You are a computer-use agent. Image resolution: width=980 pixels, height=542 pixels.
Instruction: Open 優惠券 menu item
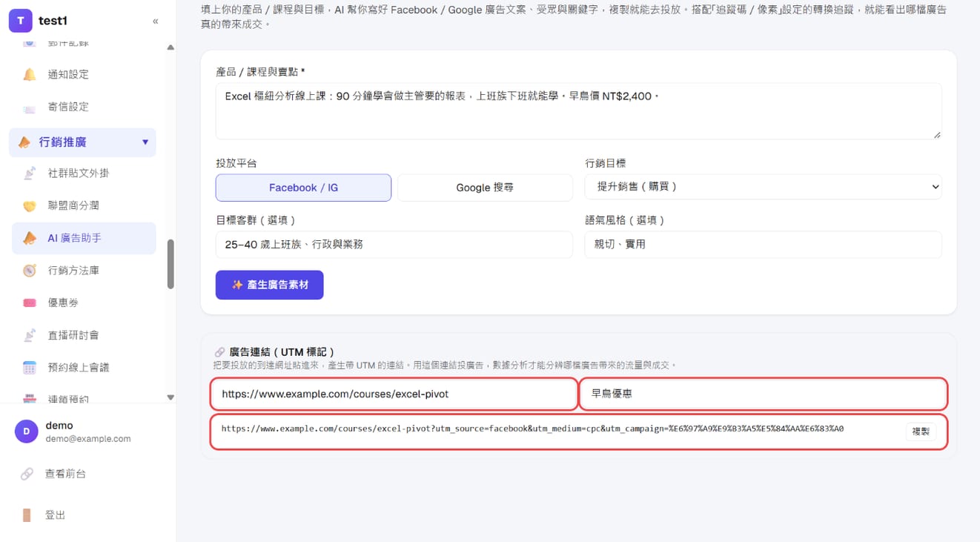click(84, 303)
